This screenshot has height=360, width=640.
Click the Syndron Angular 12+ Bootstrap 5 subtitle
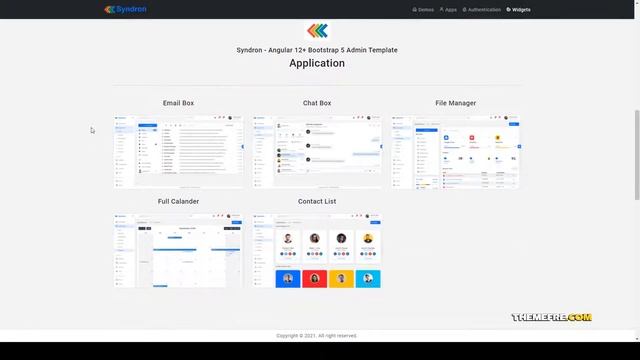[x=317, y=50]
